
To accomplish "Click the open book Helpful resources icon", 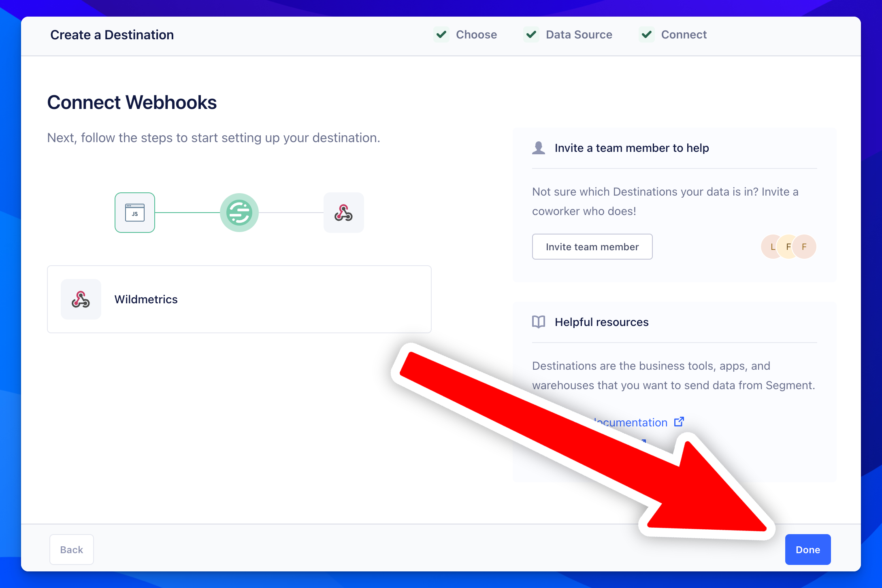I will pyautogui.click(x=539, y=322).
